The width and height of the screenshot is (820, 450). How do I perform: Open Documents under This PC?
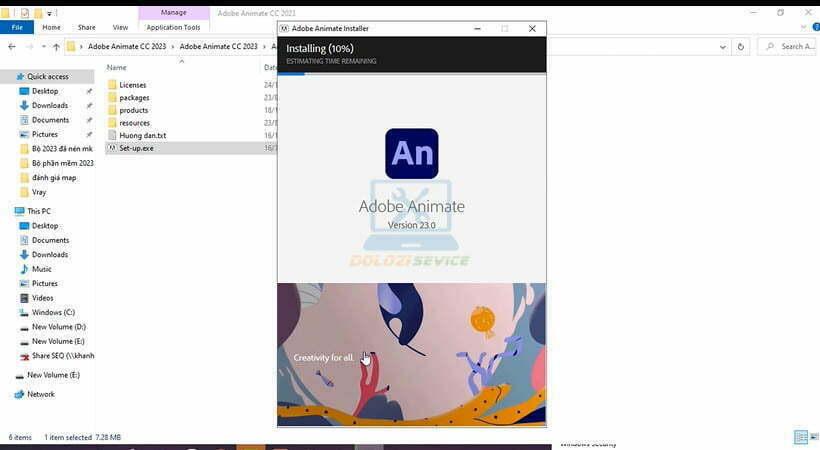(50, 240)
